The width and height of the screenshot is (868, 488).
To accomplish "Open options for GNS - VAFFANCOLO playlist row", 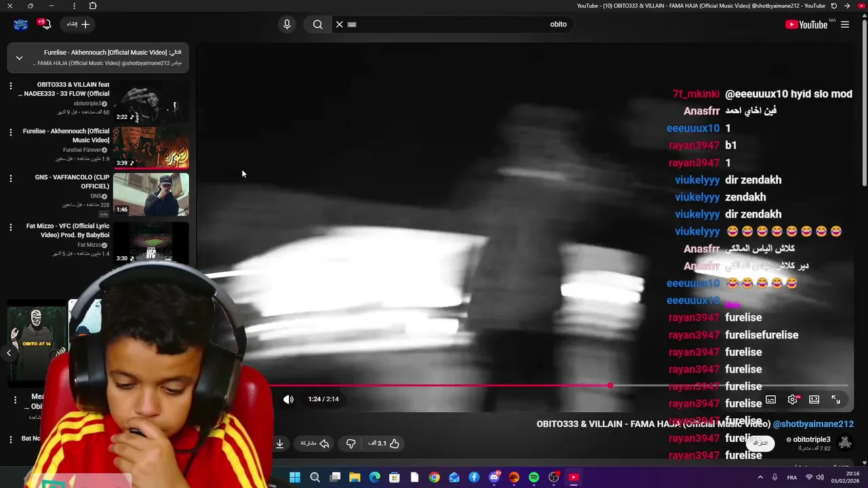I will (10, 178).
